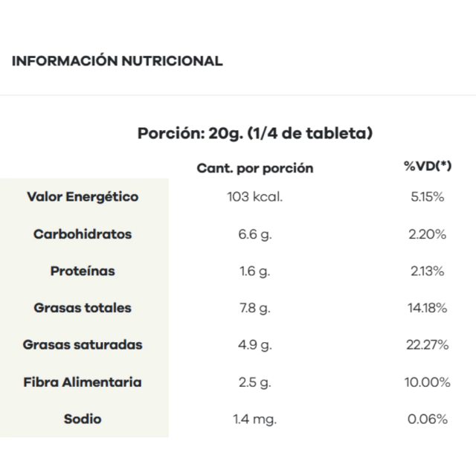Select the Sodio row label
The image size is (476, 476).
click(x=83, y=419)
